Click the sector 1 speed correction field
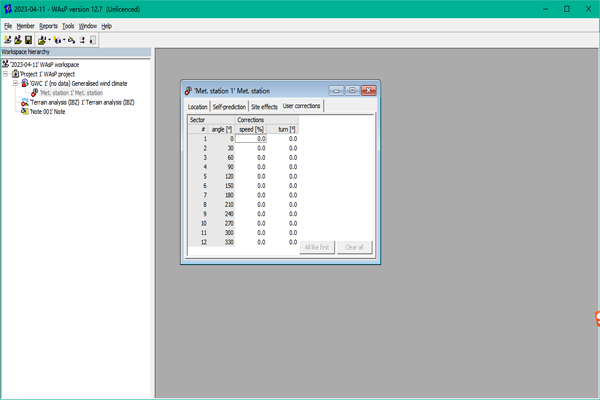Viewport: 600px width, 400px height. pyautogui.click(x=251, y=139)
